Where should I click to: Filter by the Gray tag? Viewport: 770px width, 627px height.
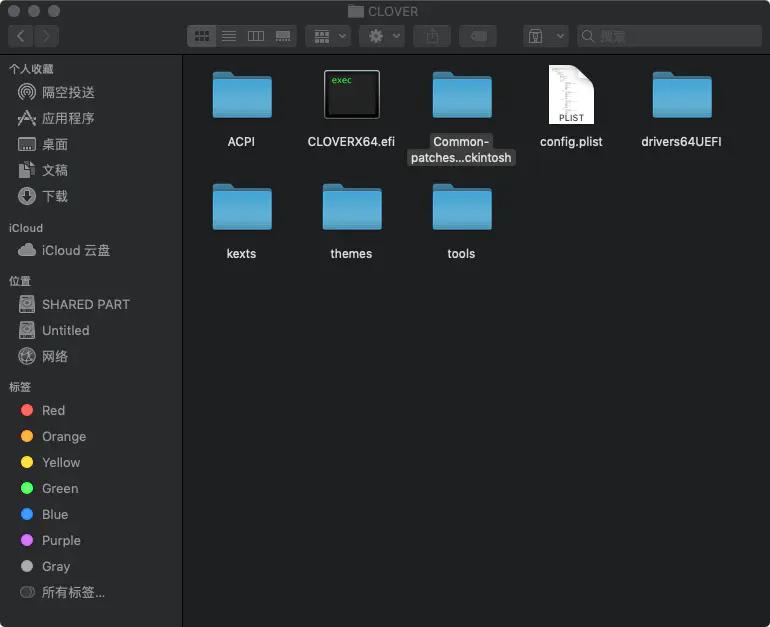coord(45,567)
